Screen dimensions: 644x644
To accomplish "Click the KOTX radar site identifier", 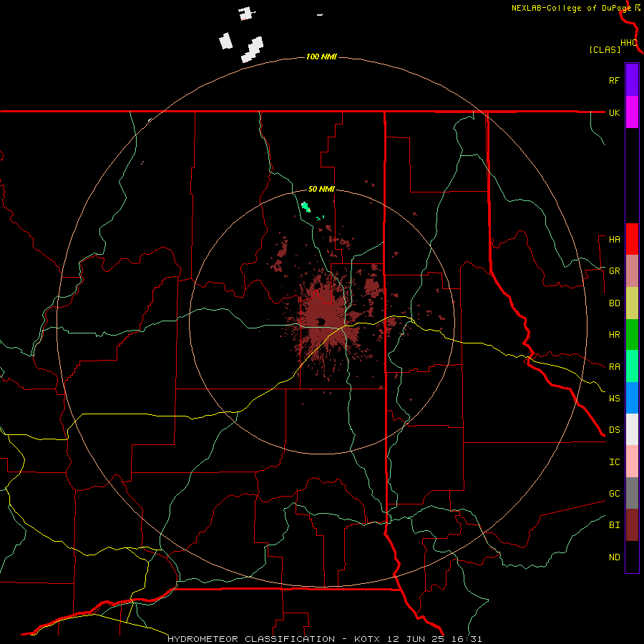I will point(367,639).
